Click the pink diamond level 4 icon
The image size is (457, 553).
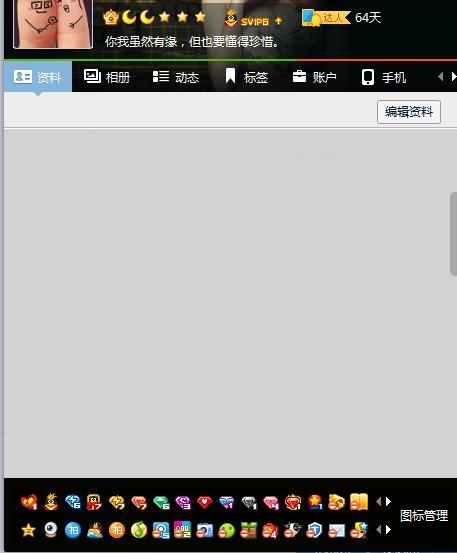[x=271, y=502]
